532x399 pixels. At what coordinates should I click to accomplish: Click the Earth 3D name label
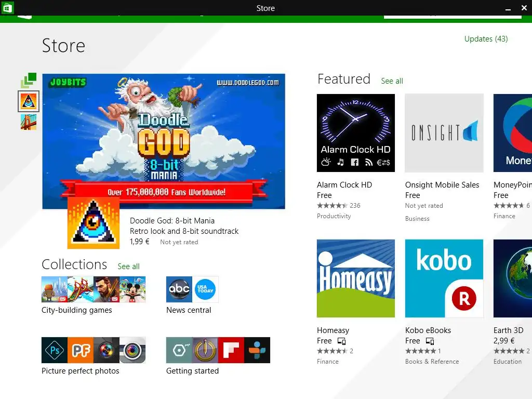pos(508,330)
